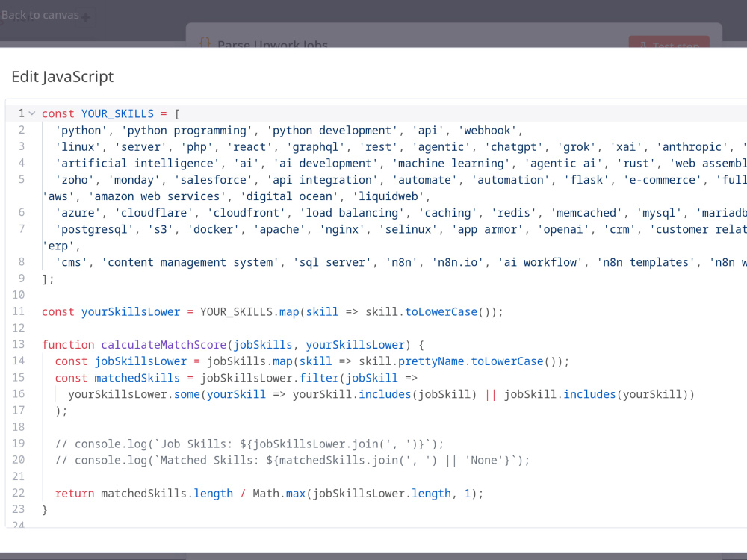747x560 pixels.
Task: Click the calculateMatchScore function name
Action: [x=164, y=345]
